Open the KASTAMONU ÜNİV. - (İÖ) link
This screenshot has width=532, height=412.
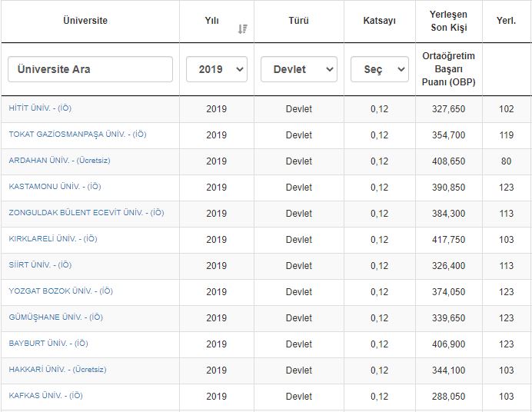click(x=55, y=187)
